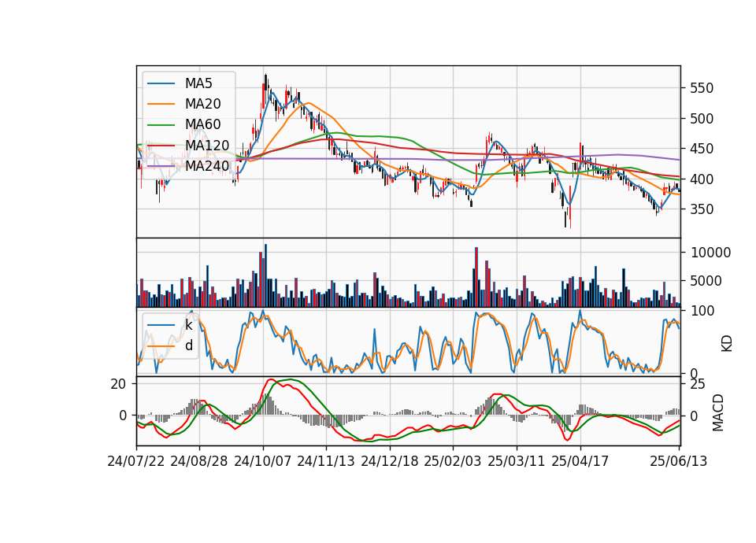Image resolution: width=756 pixels, height=543 pixels.
Task: Click the d legend label in KD panel
Action: coord(189,345)
